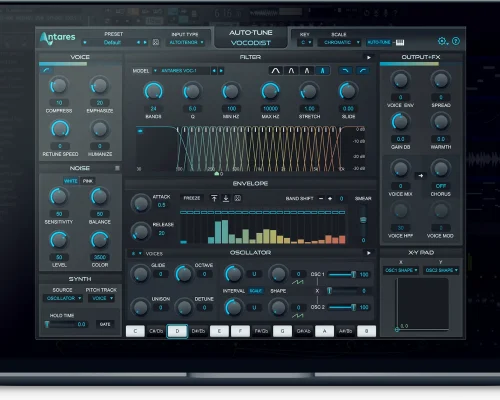The image size is (500, 400).
Task: Open the Preset dropdown showing Default
Action: click(111, 43)
